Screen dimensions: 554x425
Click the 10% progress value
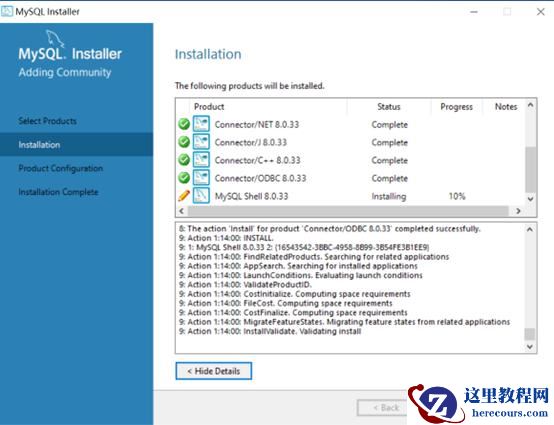point(457,196)
